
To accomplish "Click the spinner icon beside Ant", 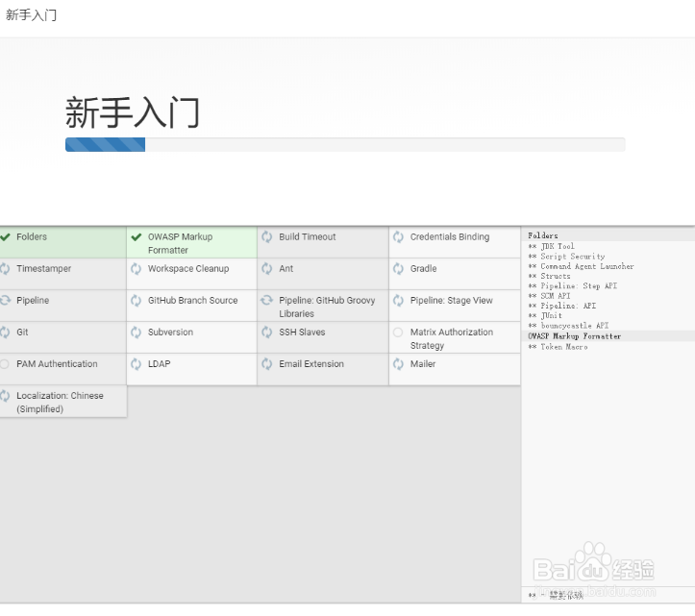I will tap(267, 268).
